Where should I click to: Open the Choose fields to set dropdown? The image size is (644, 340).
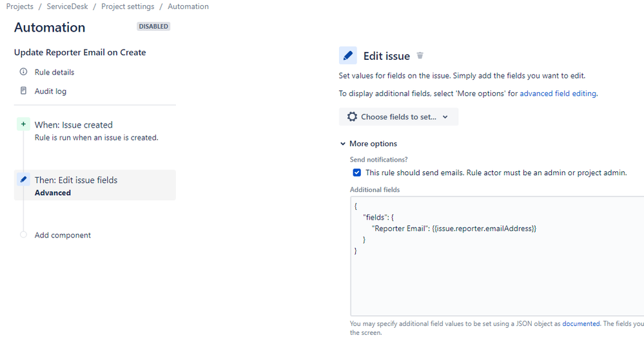click(398, 117)
